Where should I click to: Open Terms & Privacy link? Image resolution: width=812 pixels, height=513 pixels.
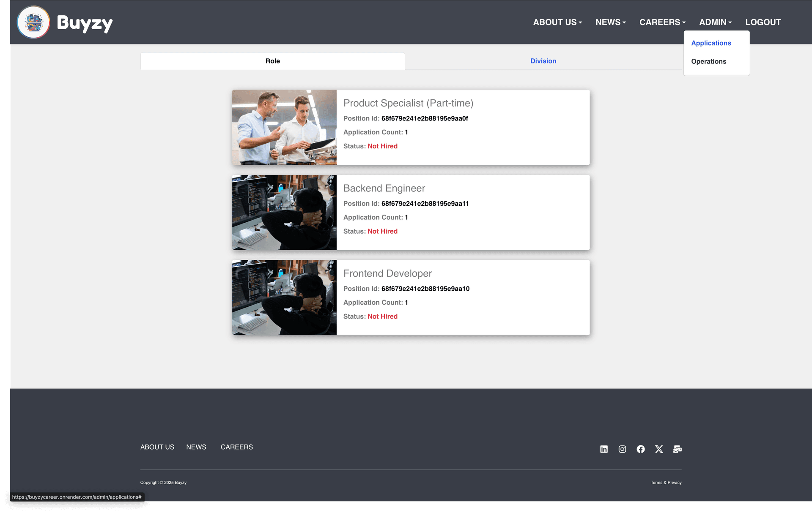pos(666,483)
